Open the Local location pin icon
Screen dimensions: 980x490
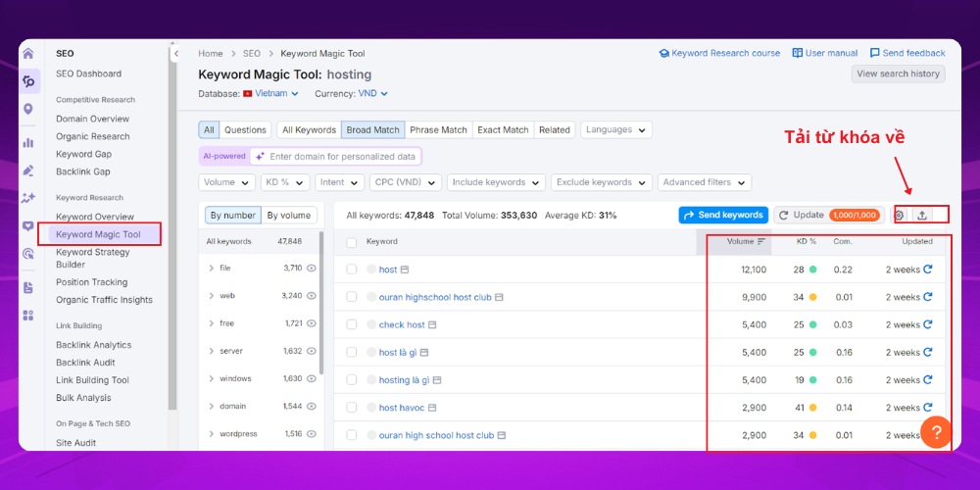point(28,110)
